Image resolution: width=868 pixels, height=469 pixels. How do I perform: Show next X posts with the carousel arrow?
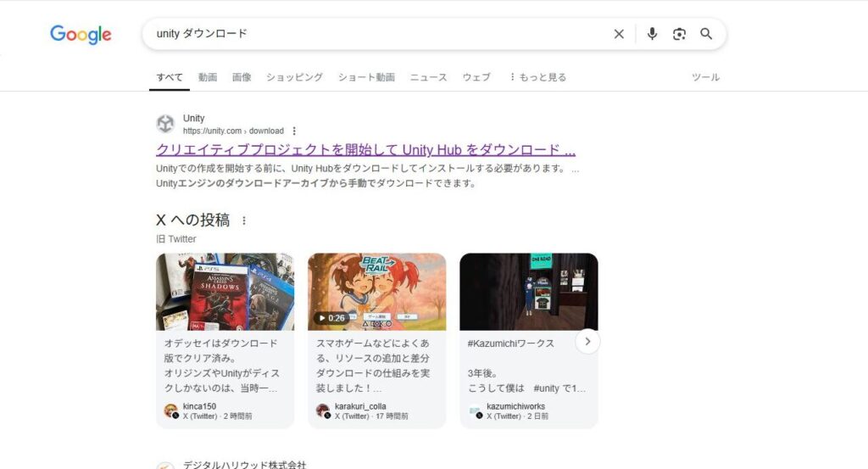[x=587, y=342]
